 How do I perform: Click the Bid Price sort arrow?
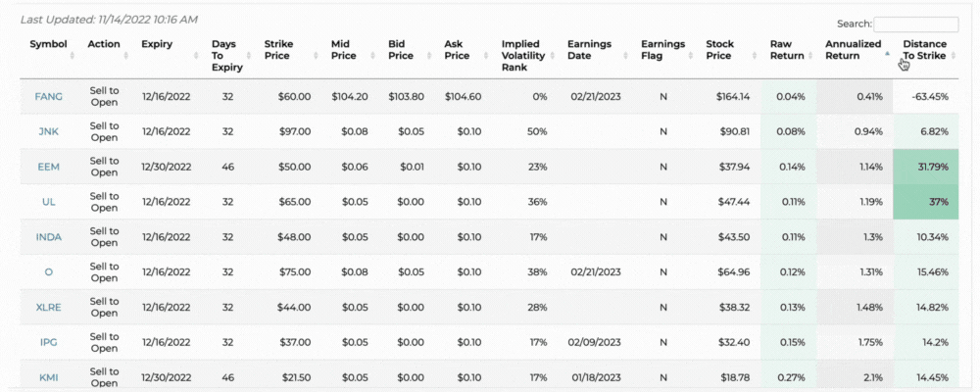(428, 55)
